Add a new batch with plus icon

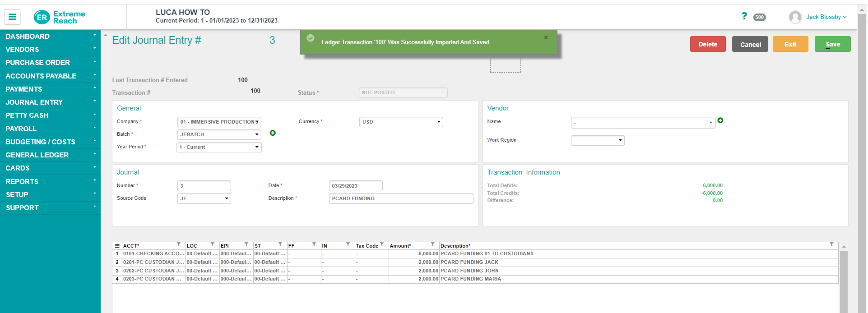pos(273,133)
